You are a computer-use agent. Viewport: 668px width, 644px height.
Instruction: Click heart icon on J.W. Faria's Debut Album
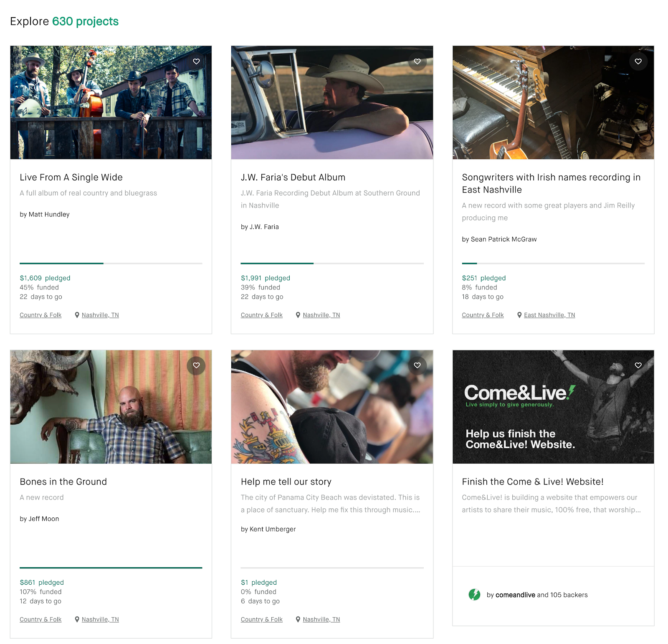(417, 61)
